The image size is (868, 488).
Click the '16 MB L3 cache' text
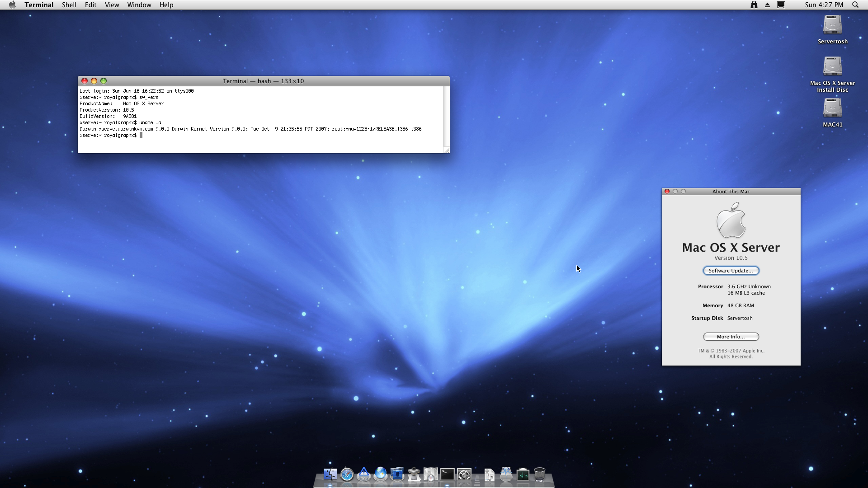[x=746, y=293]
